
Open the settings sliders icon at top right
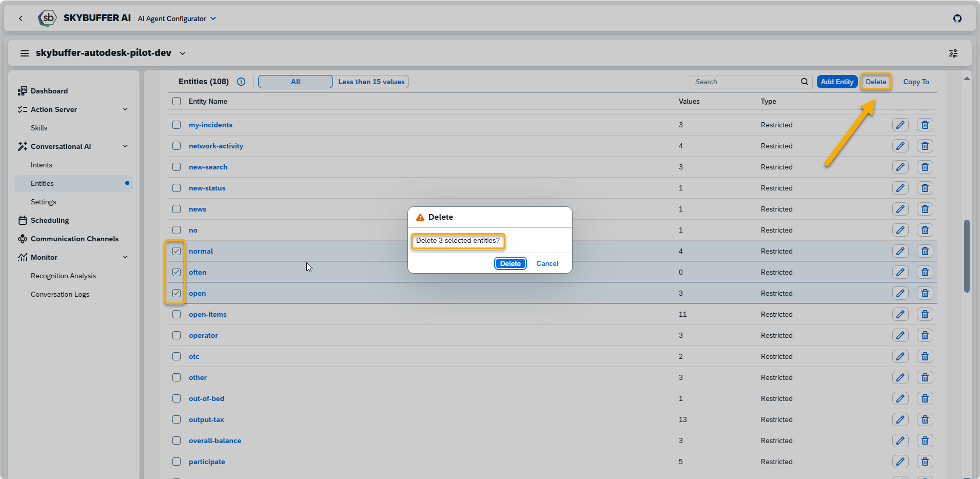point(953,53)
